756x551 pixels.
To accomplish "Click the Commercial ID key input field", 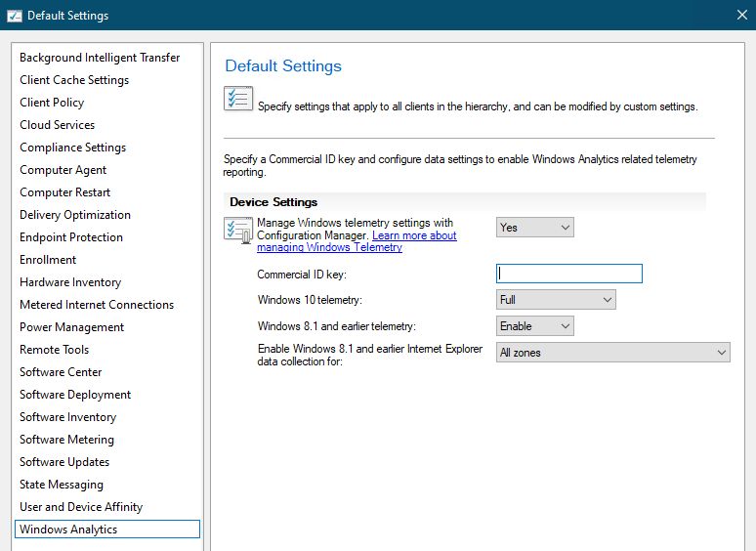I will click(568, 275).
